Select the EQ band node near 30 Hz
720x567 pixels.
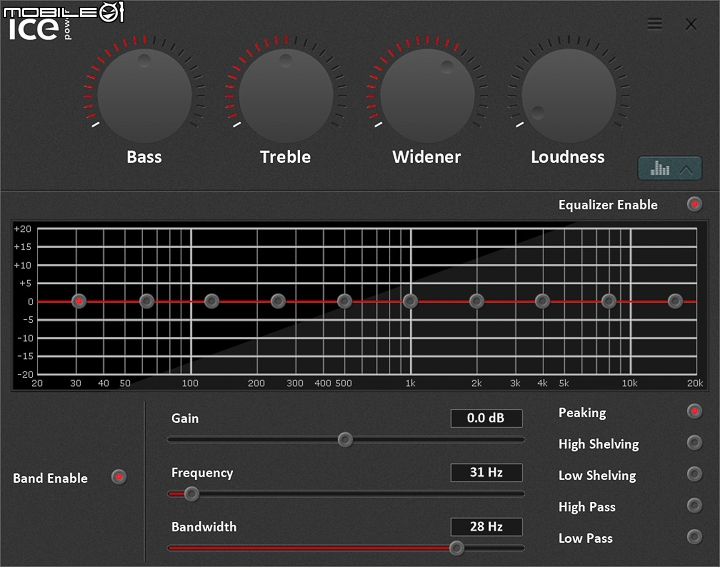79,301
